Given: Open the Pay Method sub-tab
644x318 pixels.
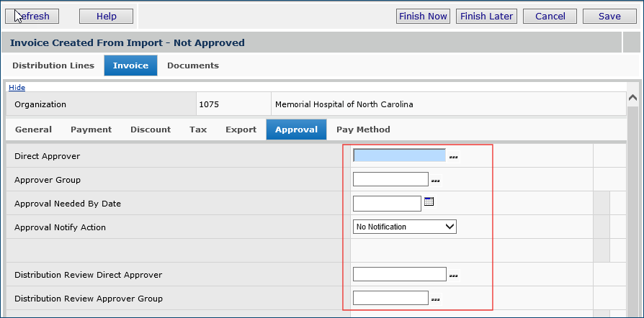Looking at the screenshot, I should [363, 130].
